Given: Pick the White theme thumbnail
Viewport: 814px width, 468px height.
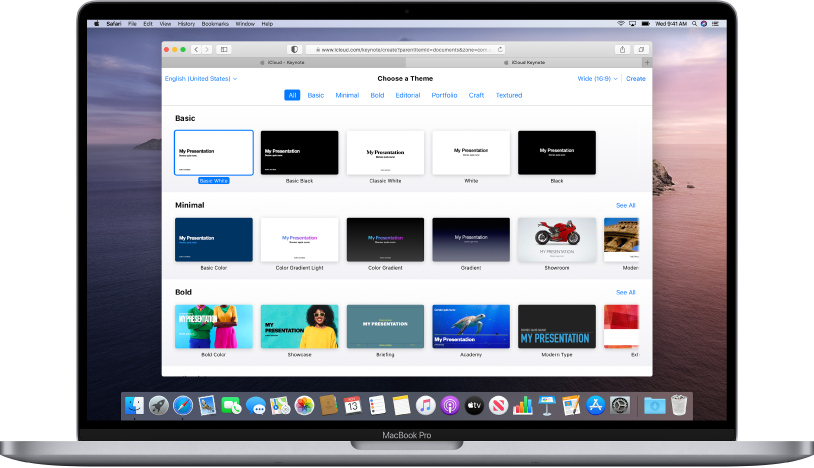Looking at the screenshot, I should (471, 153).
